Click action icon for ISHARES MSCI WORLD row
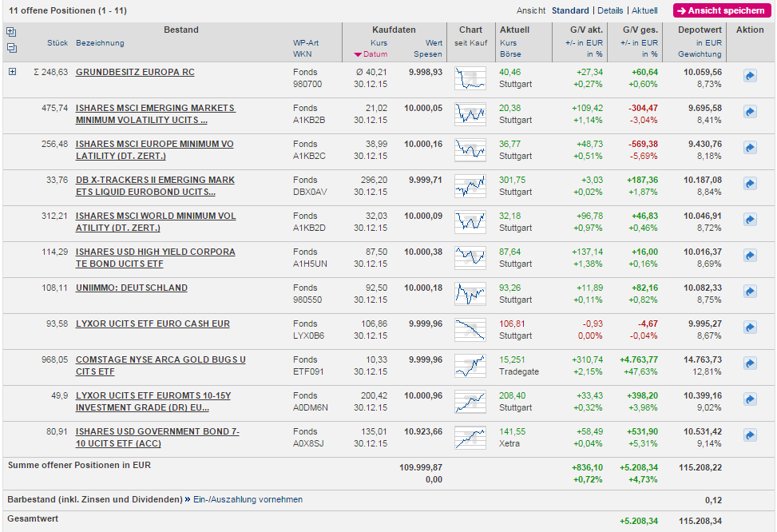This screenshot has height=532, width=777. 750,220
